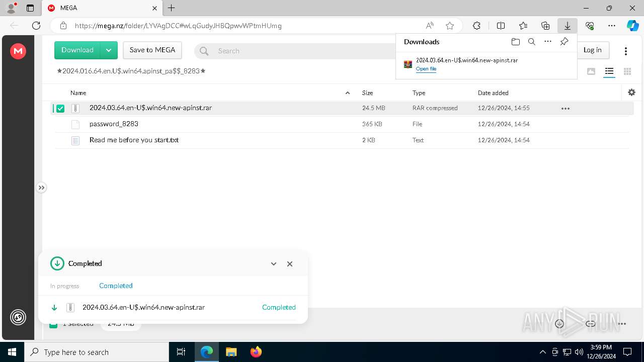Expand the left sidebar panel

(41, 188)
